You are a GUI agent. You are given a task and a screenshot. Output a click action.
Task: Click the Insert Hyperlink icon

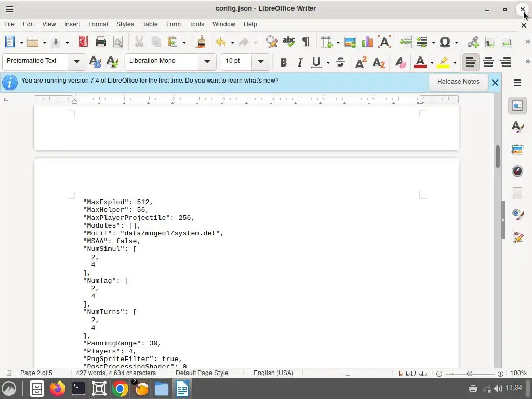pyautogui.click(x=473, y=42)
